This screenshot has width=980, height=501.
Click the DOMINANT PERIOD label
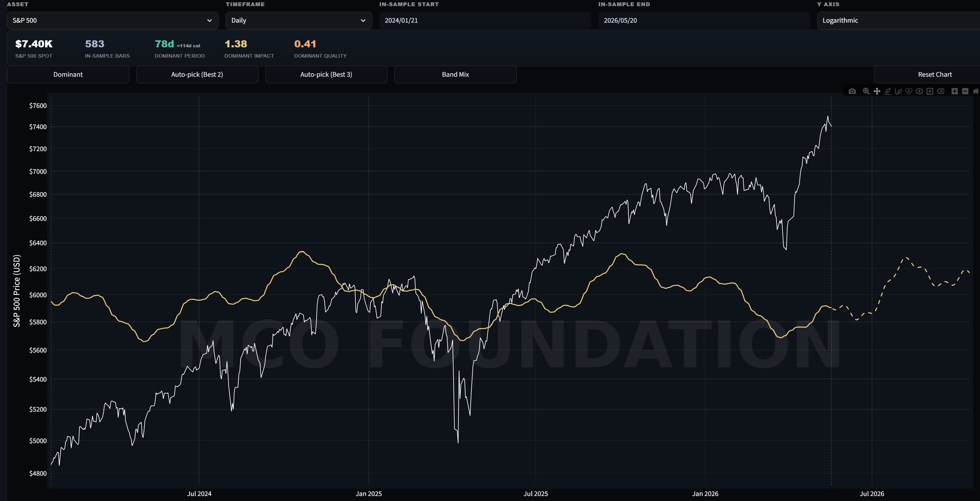pos(180,56)
